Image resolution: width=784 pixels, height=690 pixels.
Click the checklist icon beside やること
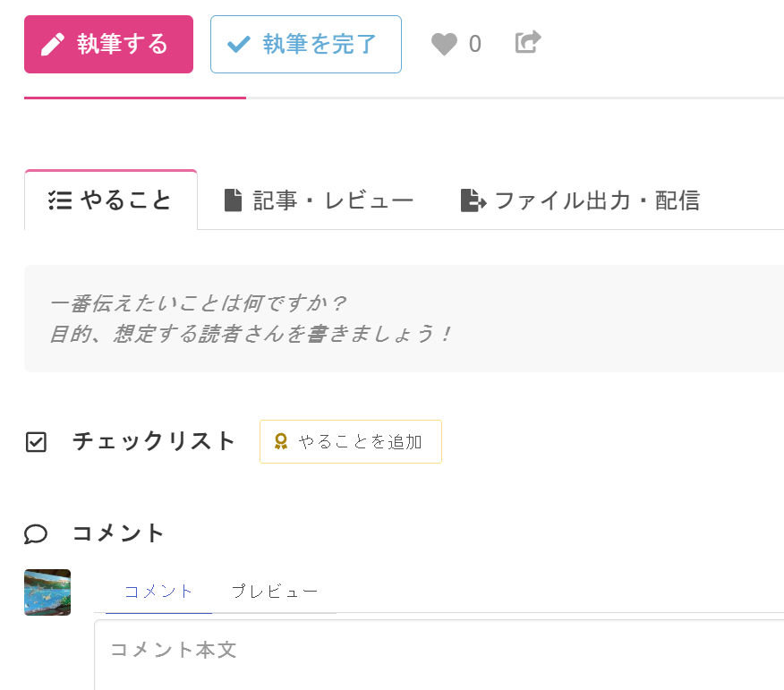coord(60,200)
